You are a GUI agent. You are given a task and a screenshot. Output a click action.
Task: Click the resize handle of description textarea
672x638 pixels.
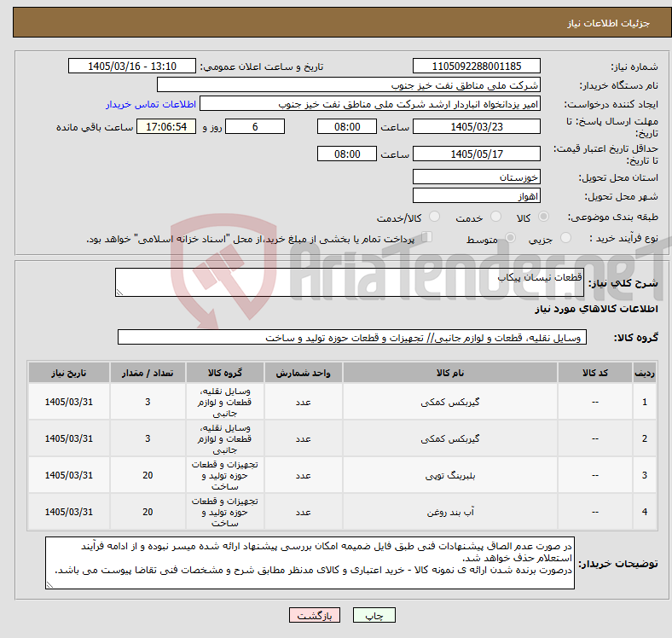tap(119, 293)
